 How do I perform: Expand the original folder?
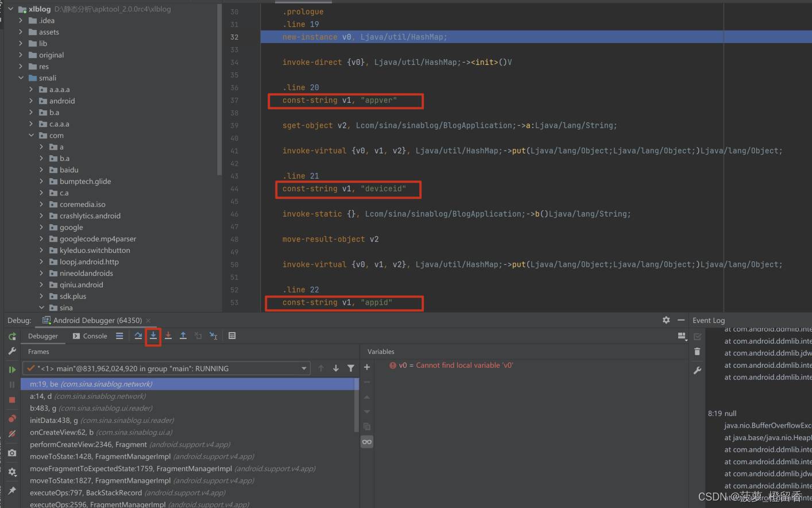click(x=21, y=55)
